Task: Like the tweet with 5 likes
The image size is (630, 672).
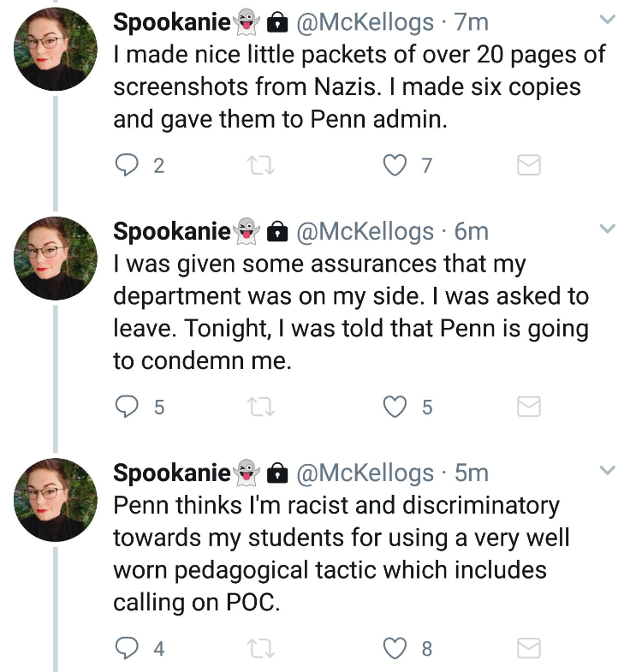Action: point(395,407)
